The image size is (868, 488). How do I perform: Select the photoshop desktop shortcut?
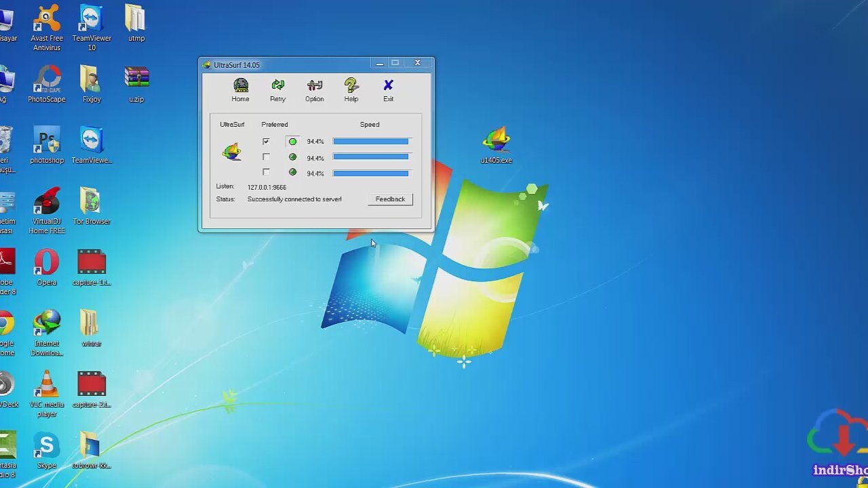click(47, 145)
